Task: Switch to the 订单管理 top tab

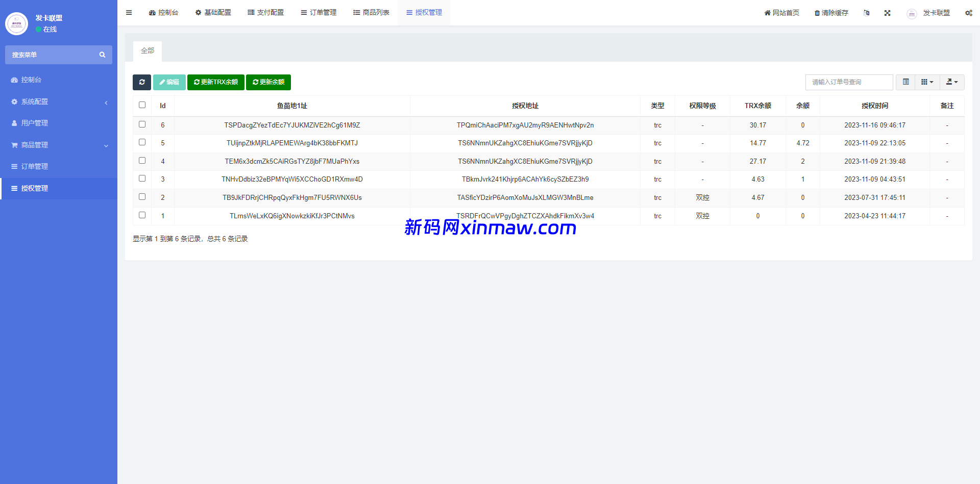Action: [318, 13]
